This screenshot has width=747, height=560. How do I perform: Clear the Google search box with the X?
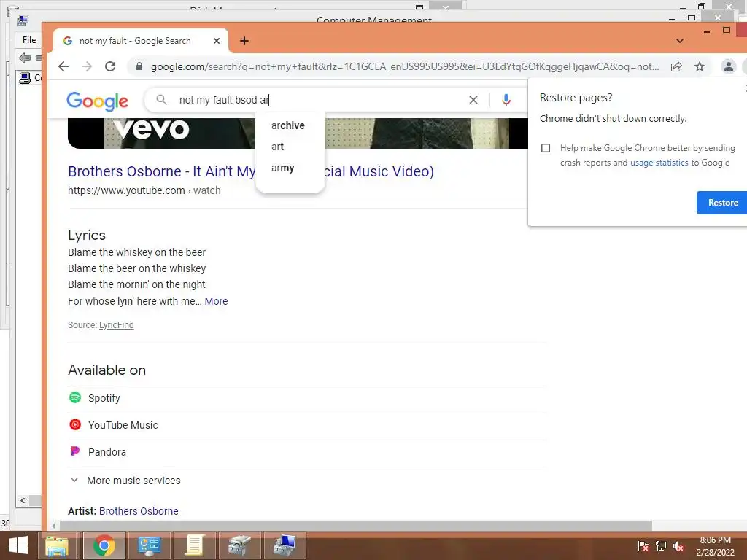[x=473, y=100]
